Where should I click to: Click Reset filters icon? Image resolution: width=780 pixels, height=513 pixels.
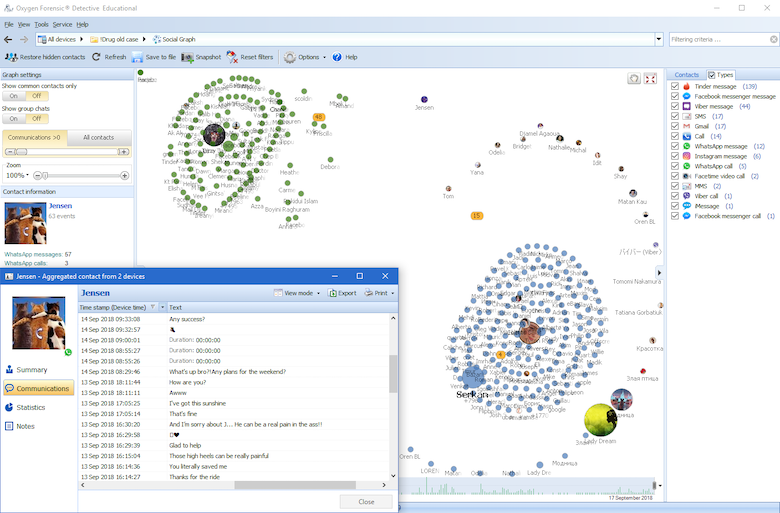[x=232, y=57]
